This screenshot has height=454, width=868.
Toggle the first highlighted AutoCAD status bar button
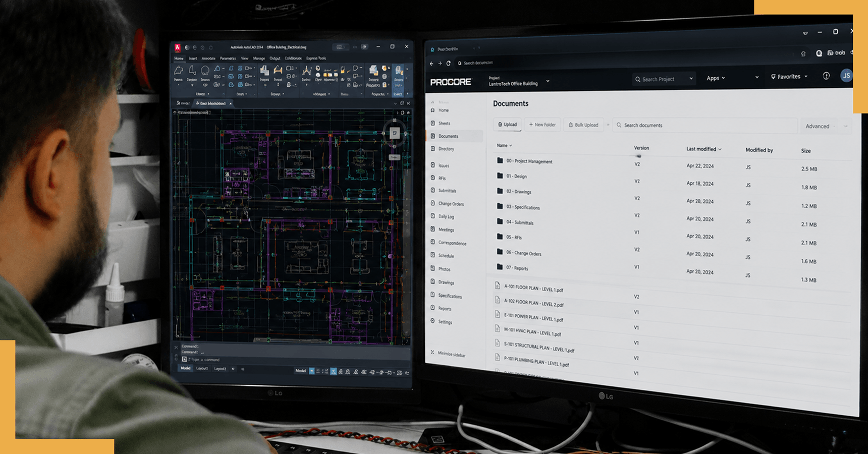coord(312,371)
